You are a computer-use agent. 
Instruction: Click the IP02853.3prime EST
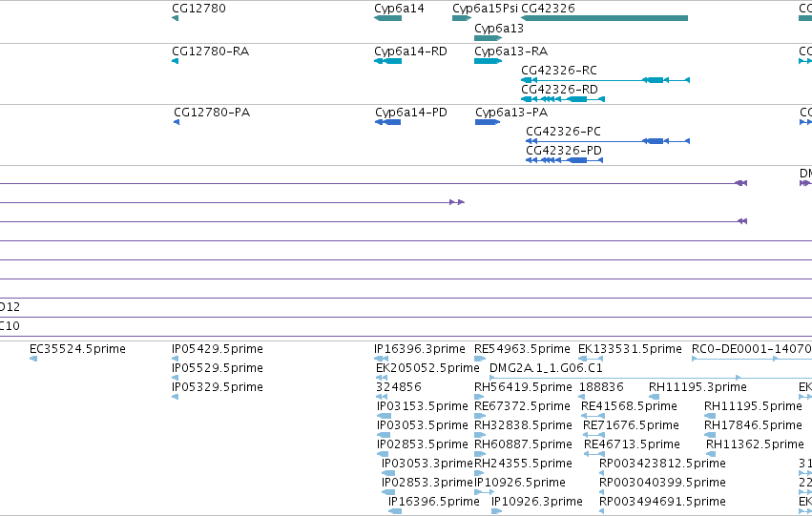click(388, 492)
